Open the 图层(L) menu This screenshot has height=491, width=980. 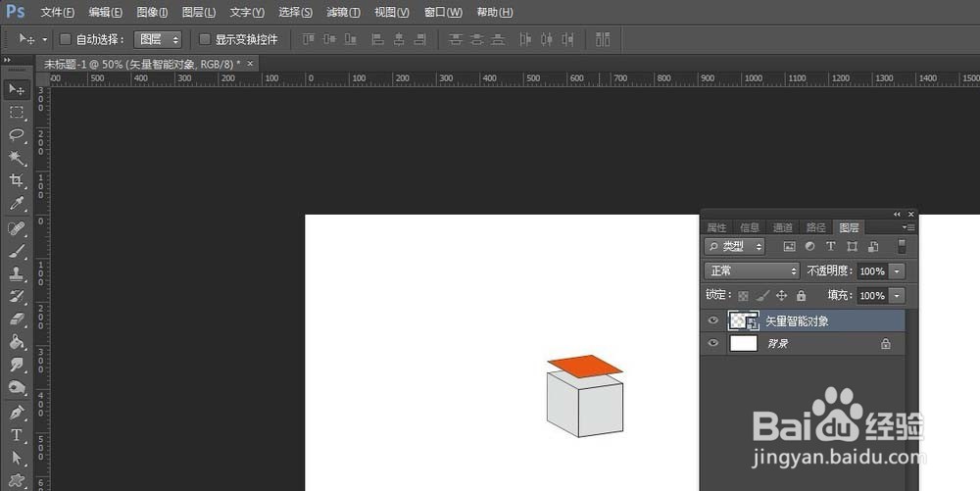pyautogui.click(x=199, y=12)
